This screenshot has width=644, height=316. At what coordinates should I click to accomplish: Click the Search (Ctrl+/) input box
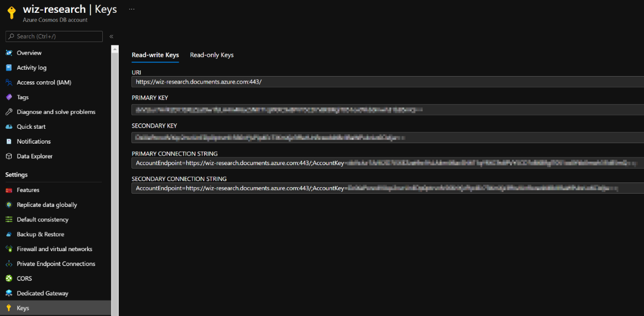pos(54,36)
